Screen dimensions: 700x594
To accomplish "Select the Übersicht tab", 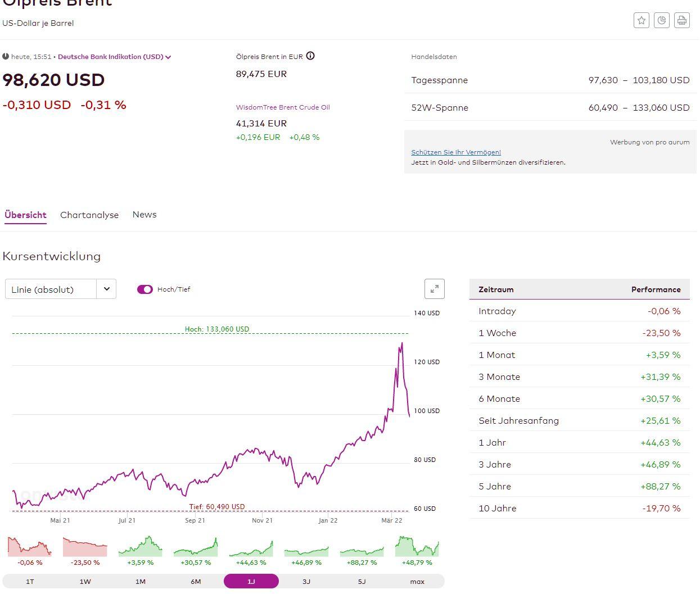I will [x=25, y=215].
